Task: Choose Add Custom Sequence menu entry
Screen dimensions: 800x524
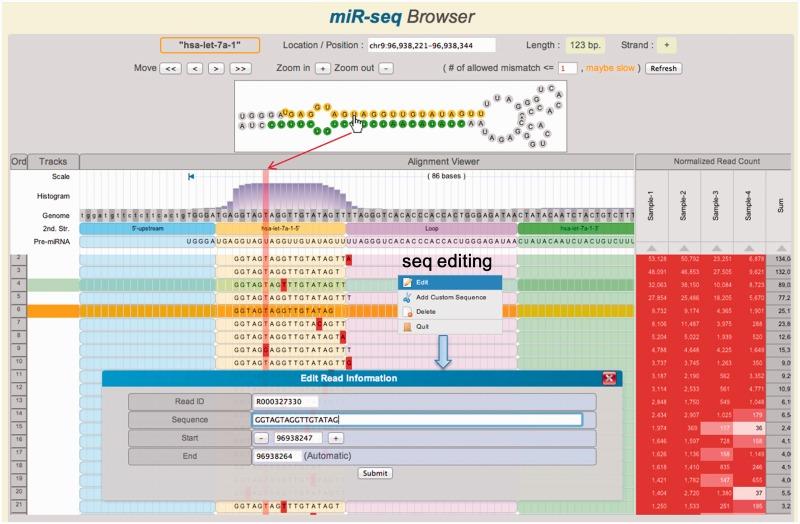Action: pos(450,297)
